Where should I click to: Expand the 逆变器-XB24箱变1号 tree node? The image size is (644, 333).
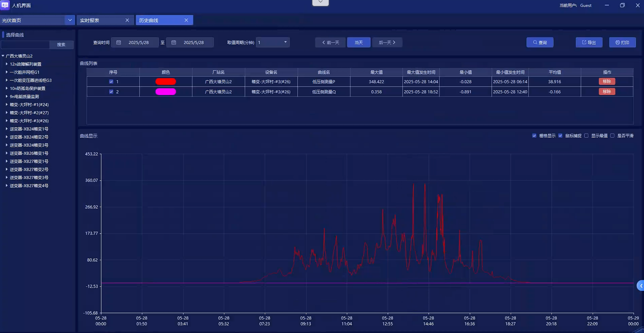[x=7, y=129]
